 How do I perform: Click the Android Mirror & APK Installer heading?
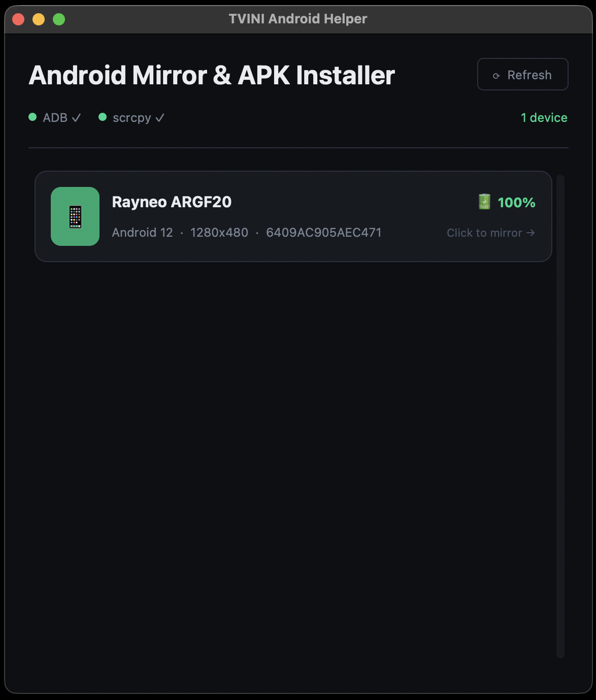point(212,75)
